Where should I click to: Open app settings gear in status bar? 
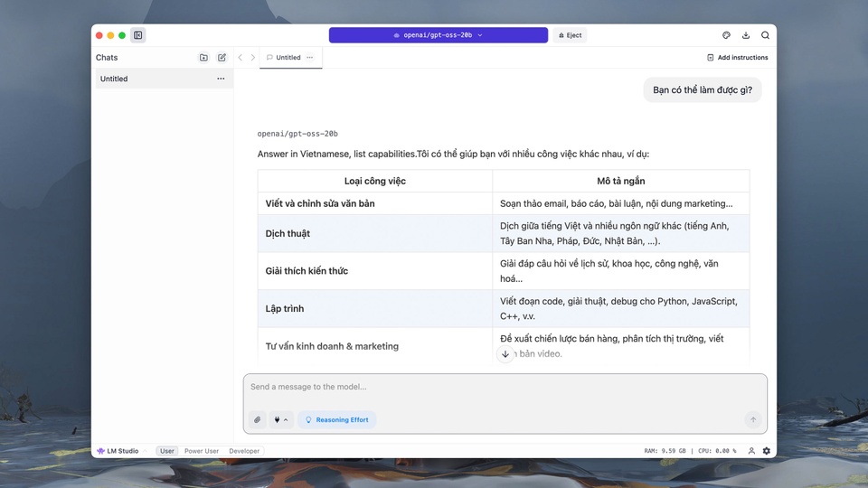click(x=767, y=451)
